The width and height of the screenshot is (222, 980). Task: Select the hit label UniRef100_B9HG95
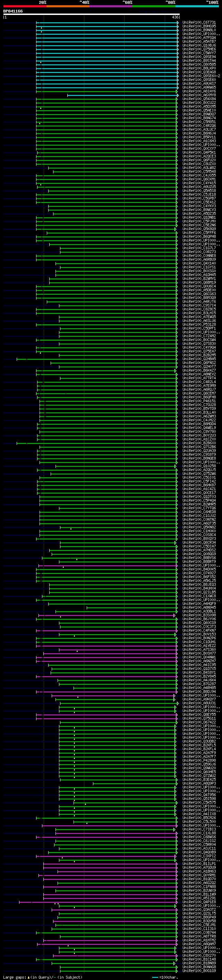click(x=199, y=26)
